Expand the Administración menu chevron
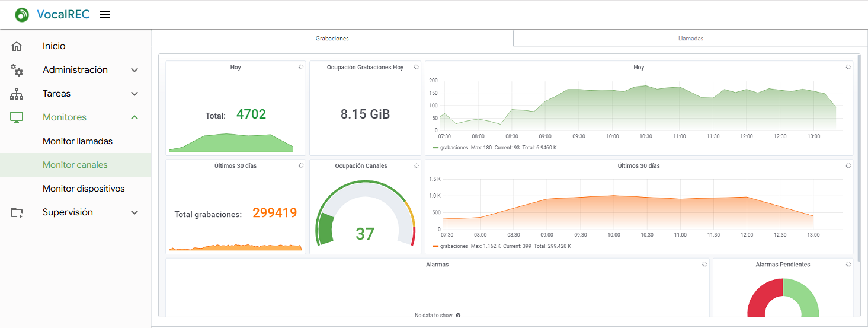This screenshot has height=328, width=868. (134, 70)
